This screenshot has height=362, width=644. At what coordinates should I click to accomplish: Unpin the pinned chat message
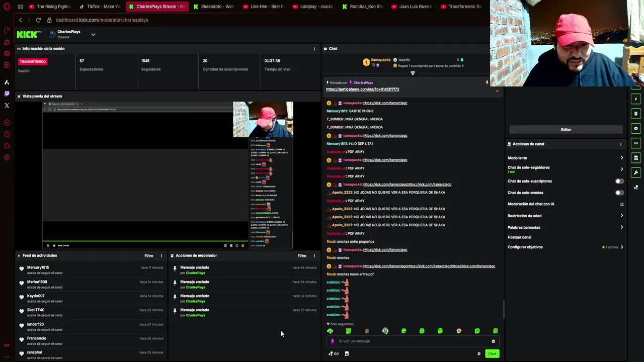coord(487,82)
